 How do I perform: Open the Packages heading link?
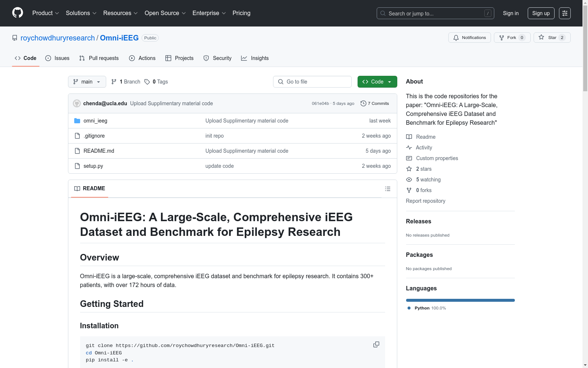click(x=419, y=255)
